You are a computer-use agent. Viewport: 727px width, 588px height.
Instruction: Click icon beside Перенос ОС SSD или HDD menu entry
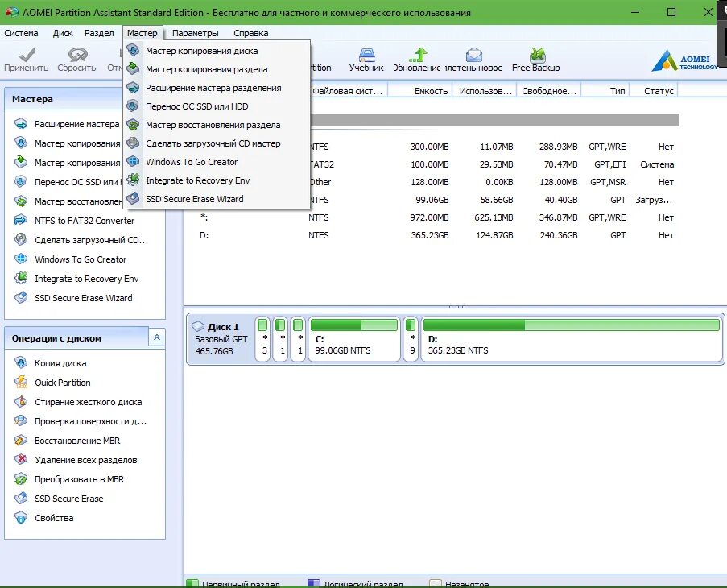pos(133,106)
